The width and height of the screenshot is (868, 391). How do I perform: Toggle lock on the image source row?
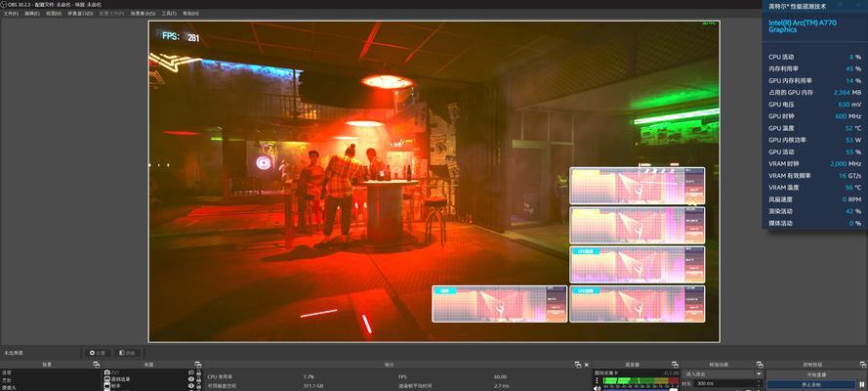pos(199,379)
